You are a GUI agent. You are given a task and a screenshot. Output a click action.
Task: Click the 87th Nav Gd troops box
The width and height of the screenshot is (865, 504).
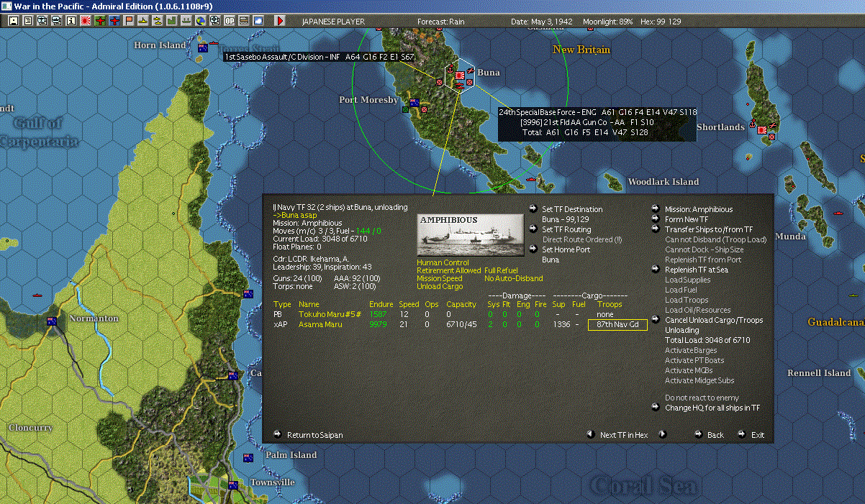click(x=617, y=325)
